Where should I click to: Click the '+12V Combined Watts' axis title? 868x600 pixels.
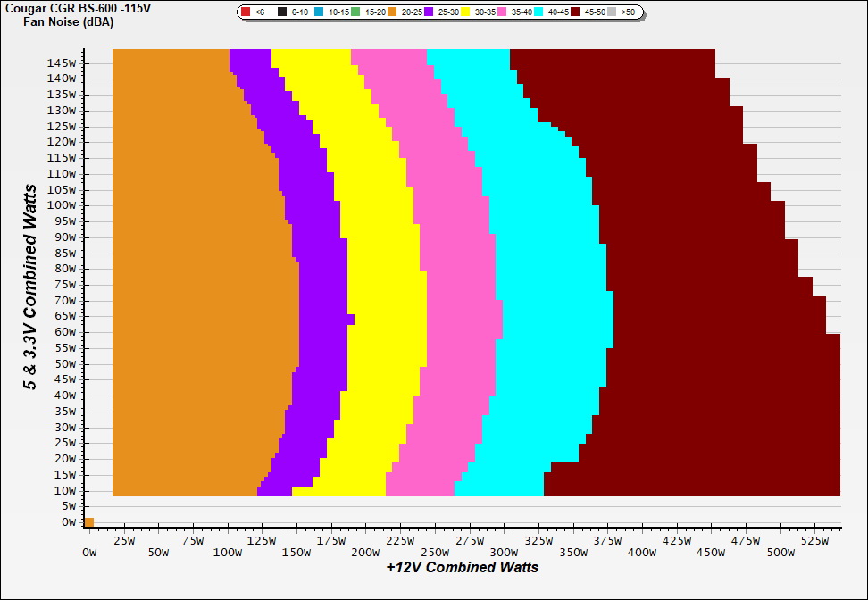point(462,567)
